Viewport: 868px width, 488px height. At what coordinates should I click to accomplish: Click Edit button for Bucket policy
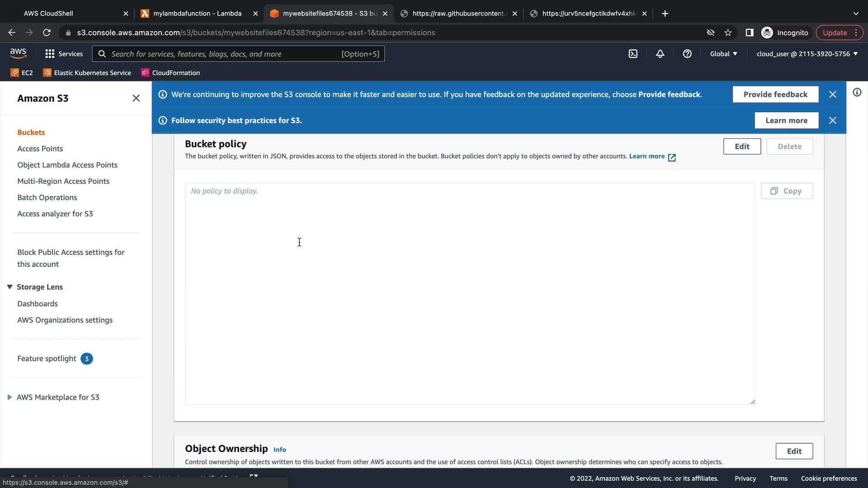pyautogui.click(x=742, y=146)
